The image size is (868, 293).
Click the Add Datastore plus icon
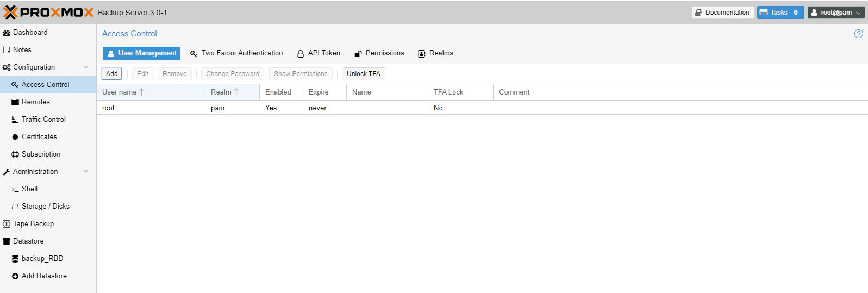[15, 276]
